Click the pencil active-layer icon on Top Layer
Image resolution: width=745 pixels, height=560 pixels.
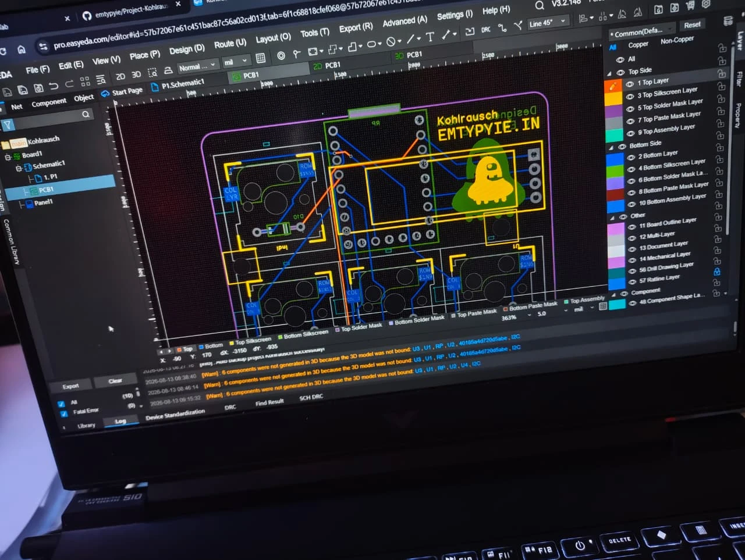point(613,86)
